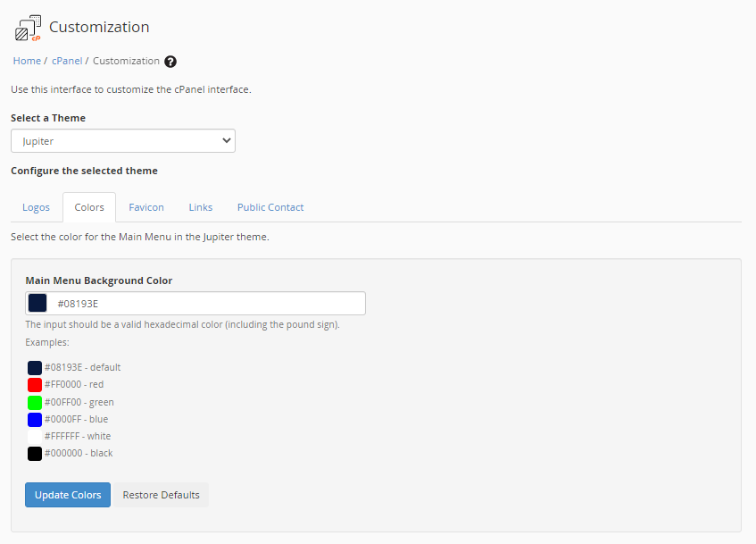Click the hex color text field
The image size is (756, 544).
[x=205, y=304]
